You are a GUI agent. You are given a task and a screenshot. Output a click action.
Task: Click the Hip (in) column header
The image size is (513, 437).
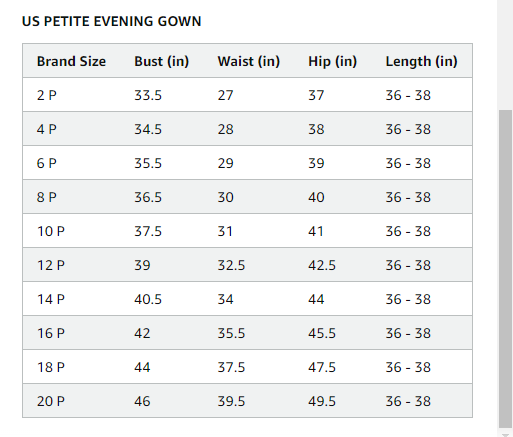(332, 61)
